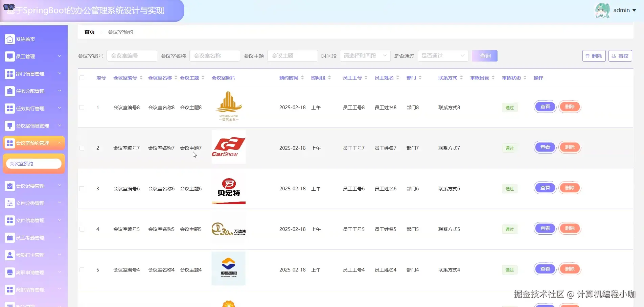
Task: Sort by 会议室名称 column arrows
Action: [x=176, y=78]
